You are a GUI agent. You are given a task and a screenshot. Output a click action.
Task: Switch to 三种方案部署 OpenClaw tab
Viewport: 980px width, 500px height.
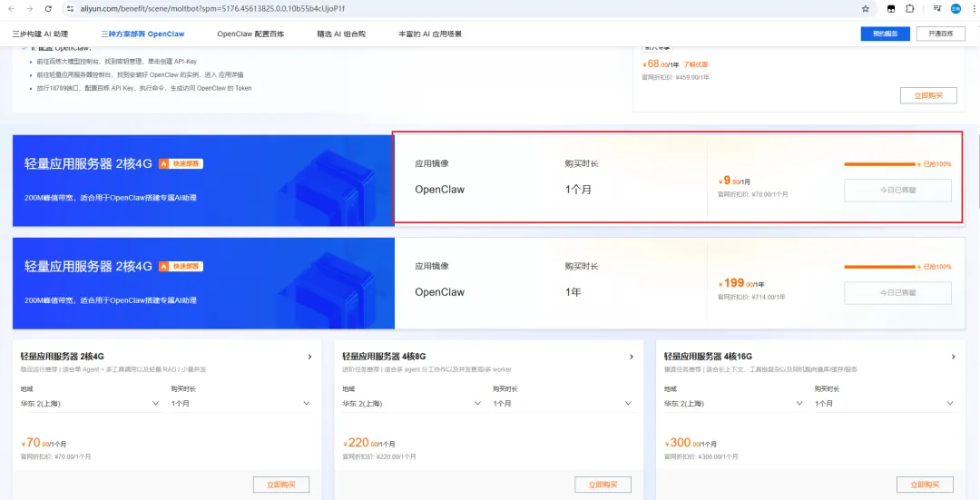point(142,34)
